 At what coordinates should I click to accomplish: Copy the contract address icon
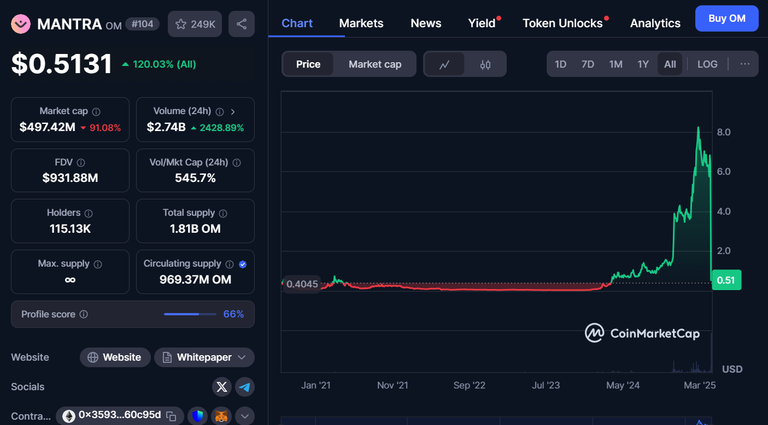171,416
